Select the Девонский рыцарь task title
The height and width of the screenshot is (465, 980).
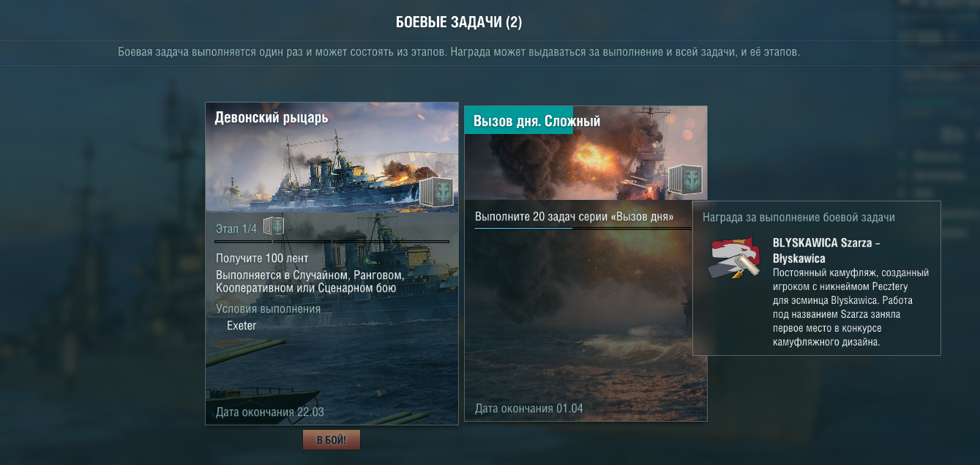tap(271, 117)
